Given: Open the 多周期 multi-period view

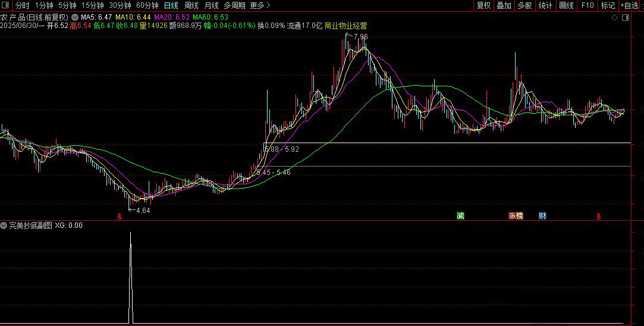Looking at the screenshot, I should tap(234, 5).
